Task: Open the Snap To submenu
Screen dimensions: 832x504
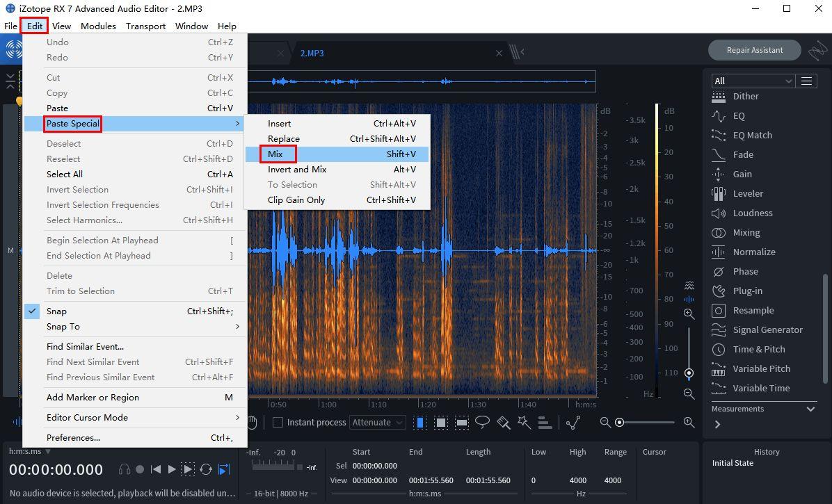Action: [x=136, y=327]
